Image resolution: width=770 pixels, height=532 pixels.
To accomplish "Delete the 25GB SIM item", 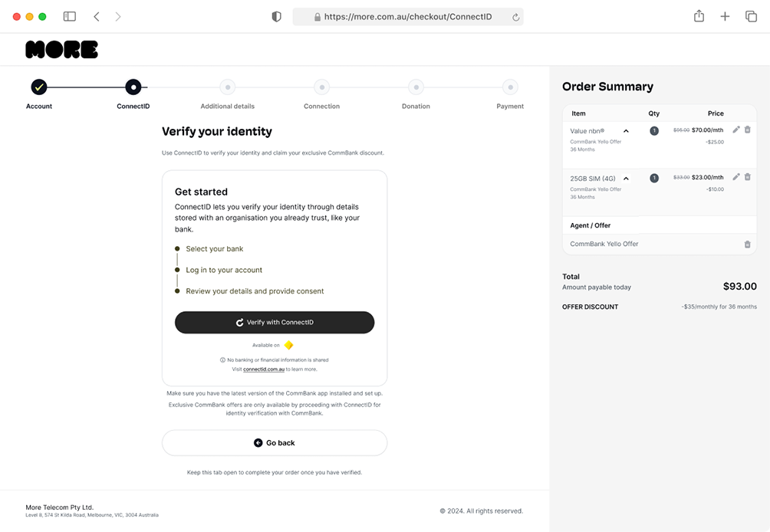I will click(x=748, y=177).
